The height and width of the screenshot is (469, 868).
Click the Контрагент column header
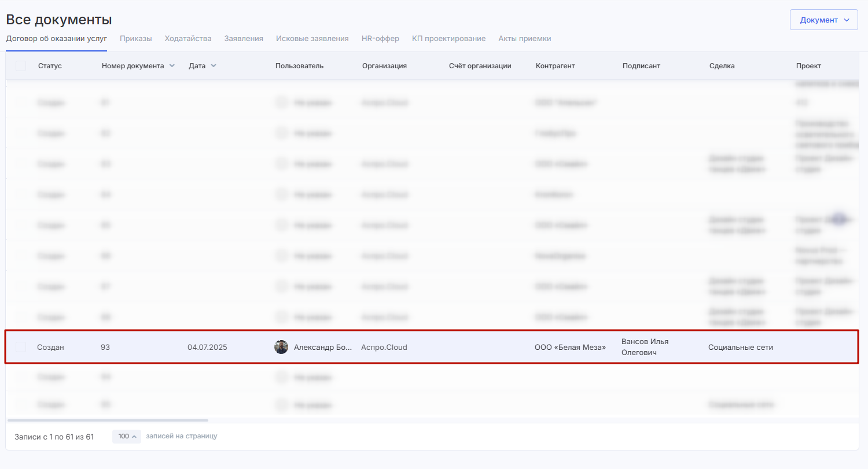click(556, 66)
